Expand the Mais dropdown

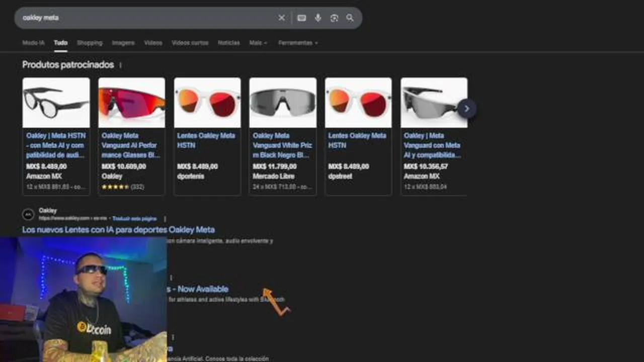tap(258, 43)
